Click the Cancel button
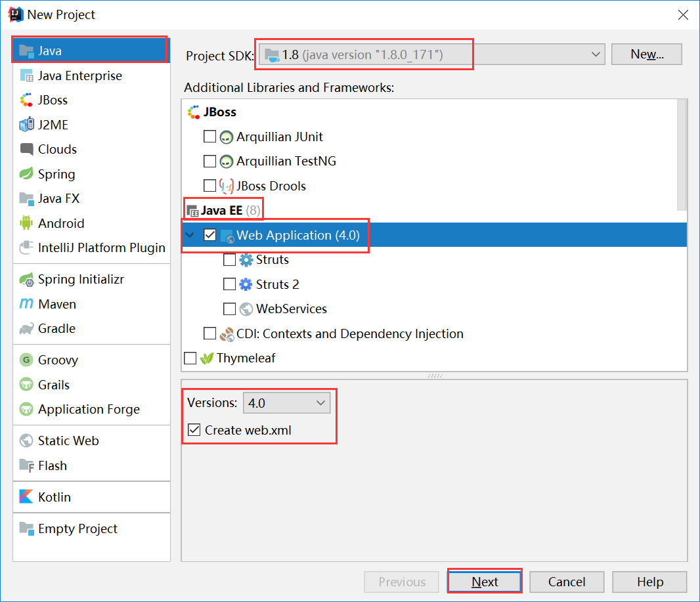The height and width of the screenshot is (602, 700). 567,582
